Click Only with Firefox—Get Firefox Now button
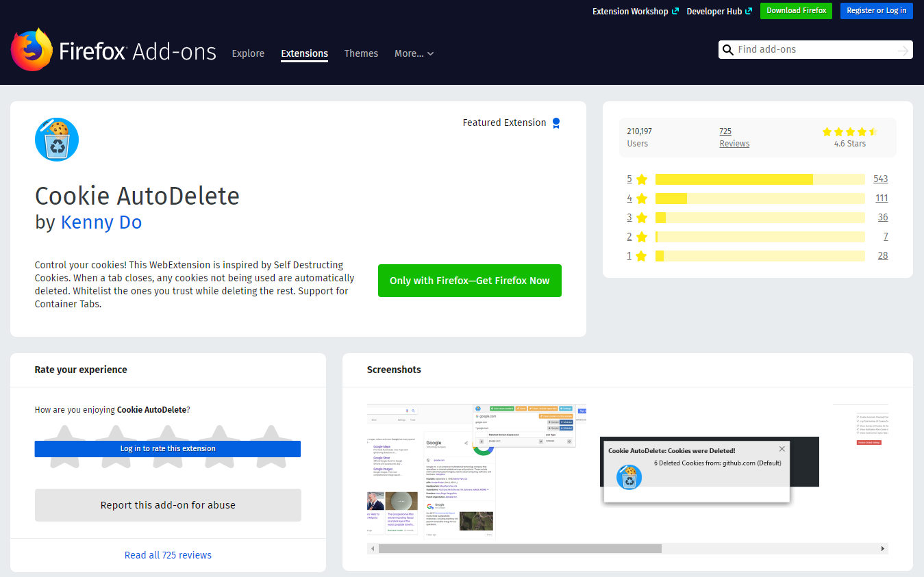Image resolution: width=924 pixels, height=577 pixels. pos(470,281)
